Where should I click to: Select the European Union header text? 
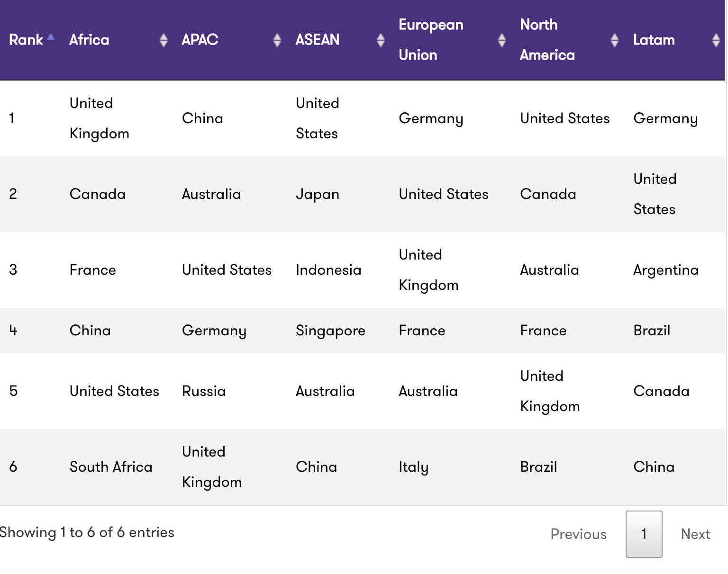click(x=431, y=40)
